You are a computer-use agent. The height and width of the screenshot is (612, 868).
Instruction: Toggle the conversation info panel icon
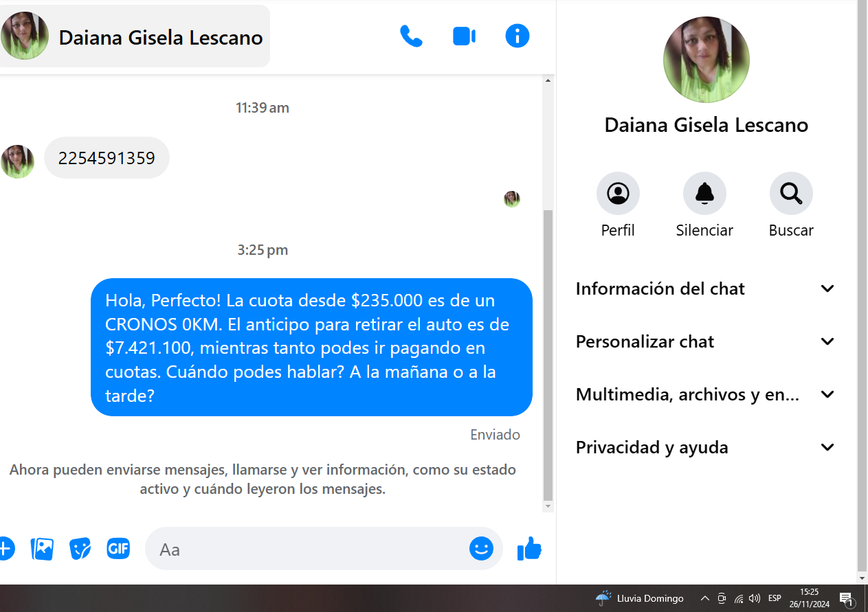click(x=518, y=36)
